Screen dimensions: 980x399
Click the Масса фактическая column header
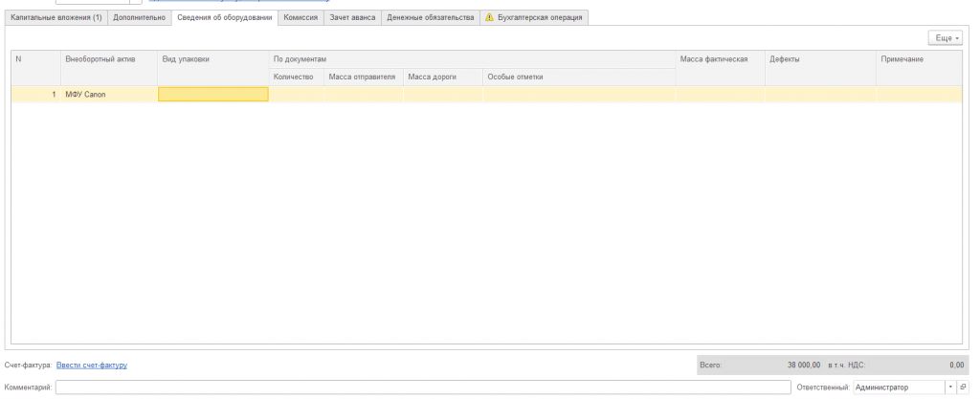coord(720,68)
